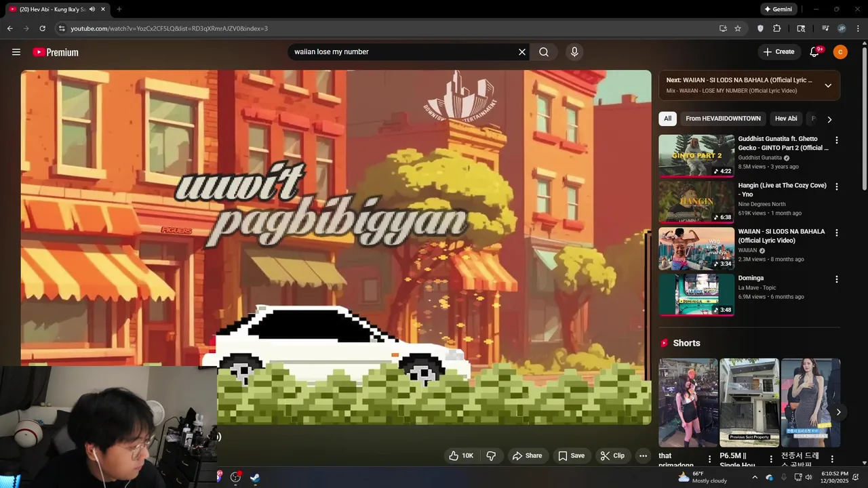Open options menu for SI LODS NA BAHALA

837,232
